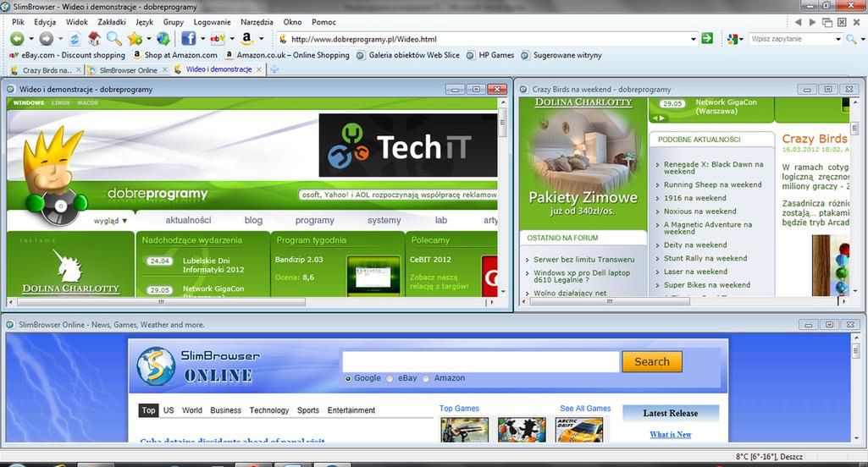The width and height of the screenshot is (868, 467).
Task: Open Renegade X: Black Dawn na weekend link
Action: point(713,168)
